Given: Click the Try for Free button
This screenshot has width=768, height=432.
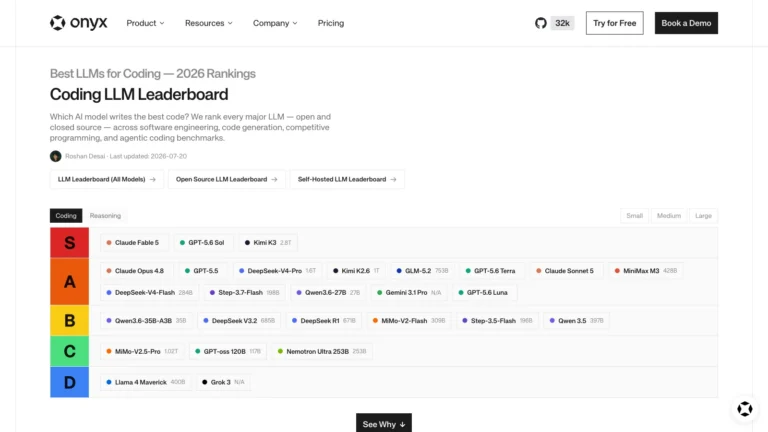Looking at the screenshot, I should [615, 23].
